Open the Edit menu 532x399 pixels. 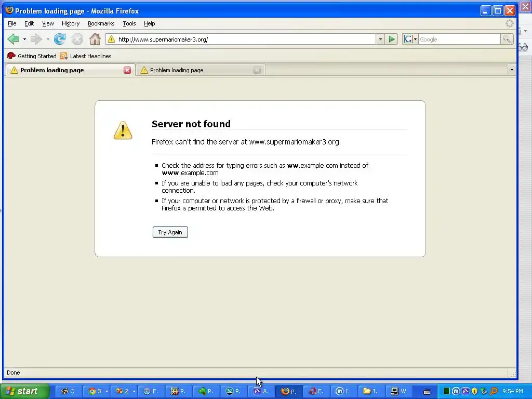point(29,23)
